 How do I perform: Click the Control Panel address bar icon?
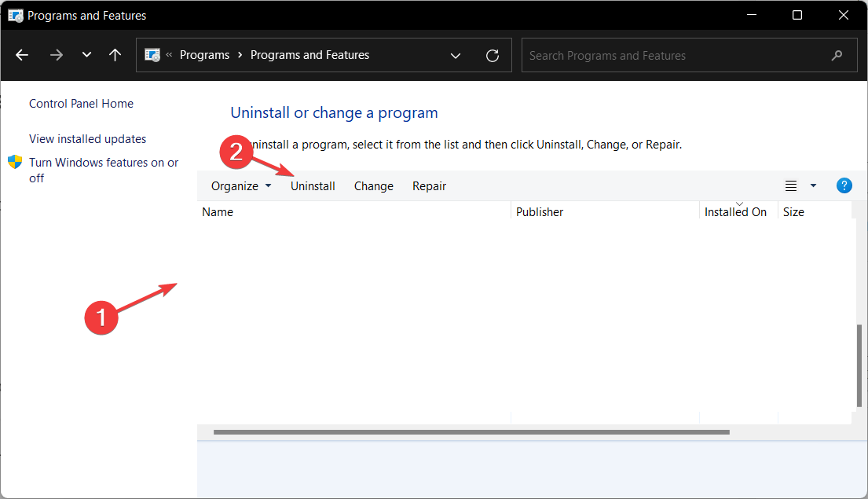[x=152, y=55]
